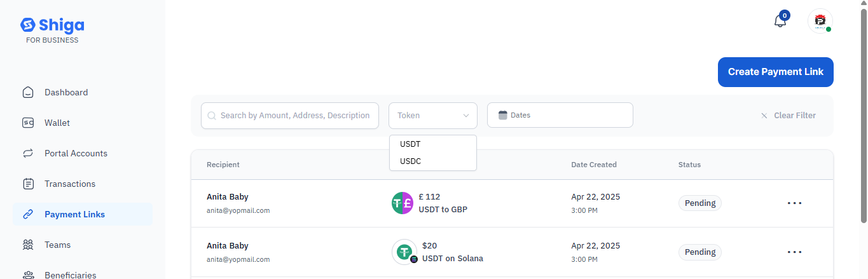Click the Dashboard sidebar icon
Image resolution: width=868 pixels, height=279 pixels.
click(28, 92)
